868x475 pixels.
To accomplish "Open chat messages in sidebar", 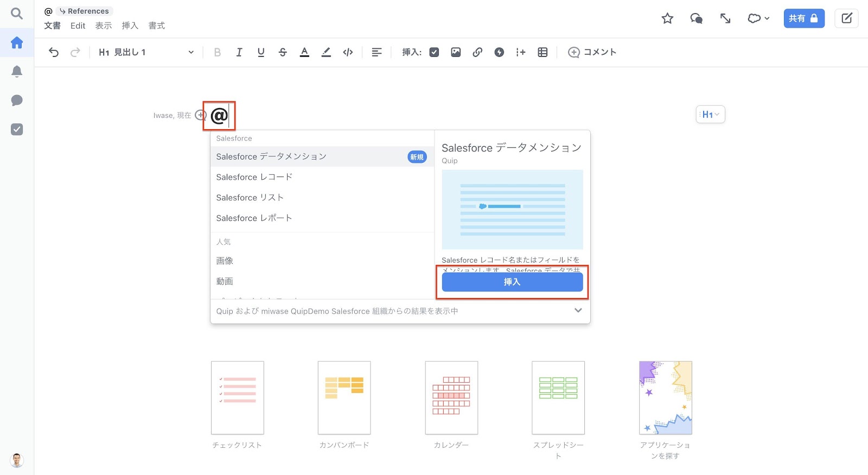I will (x=17, y=100).
